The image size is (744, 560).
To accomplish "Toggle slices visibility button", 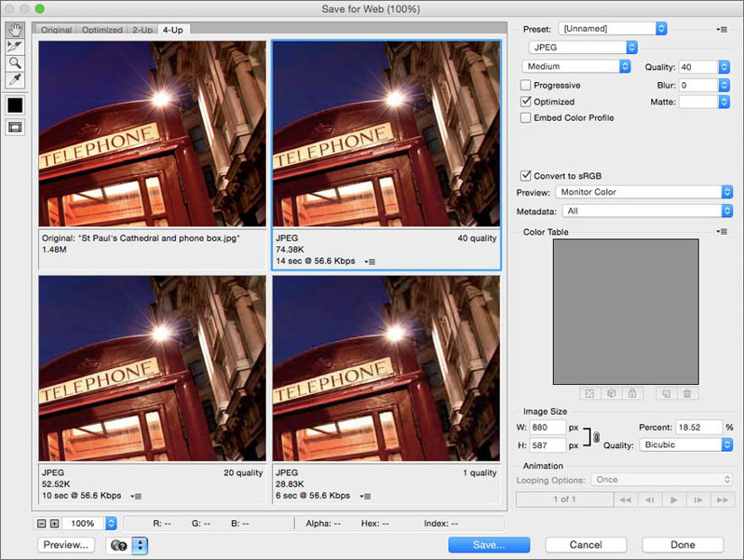I will click(14, 127).
